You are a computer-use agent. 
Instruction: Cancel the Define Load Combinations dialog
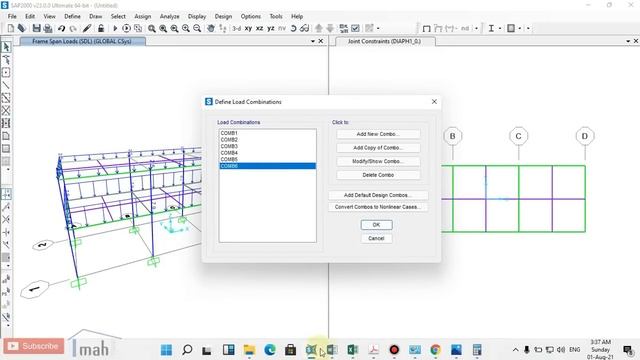pyautogui.click(x=376, y=238)
